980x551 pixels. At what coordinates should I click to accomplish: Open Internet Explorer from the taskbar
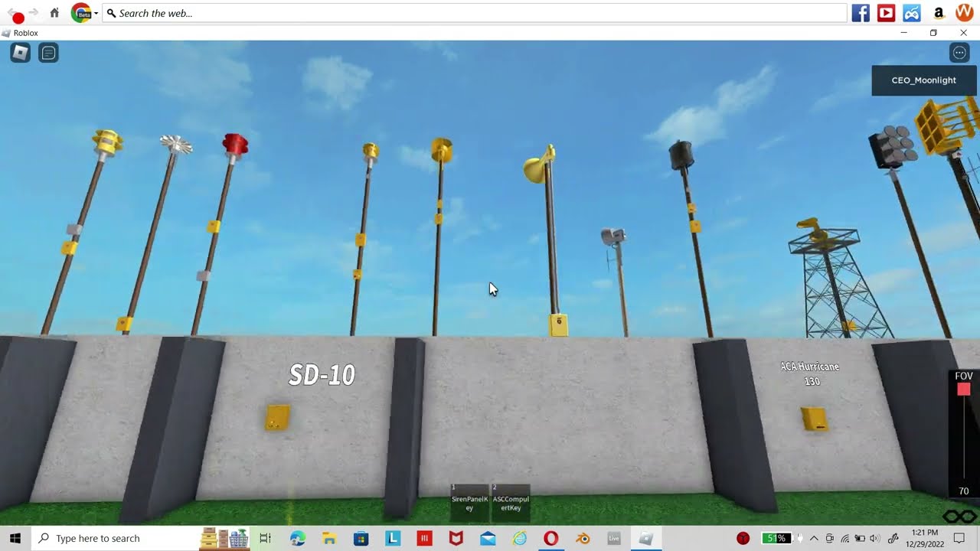pos(520,538)
